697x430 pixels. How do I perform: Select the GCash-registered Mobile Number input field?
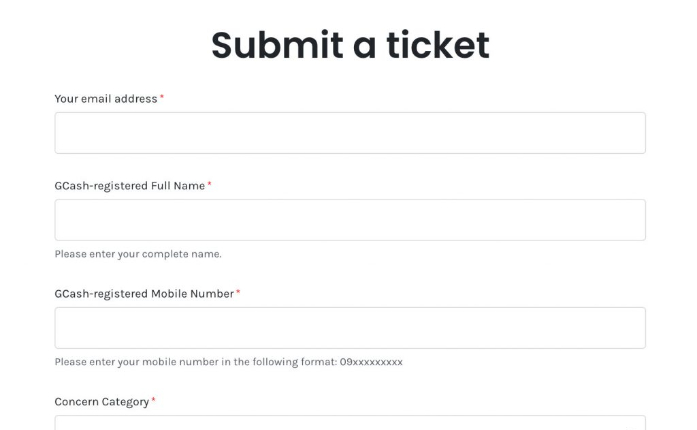click(x=349, y=328)
